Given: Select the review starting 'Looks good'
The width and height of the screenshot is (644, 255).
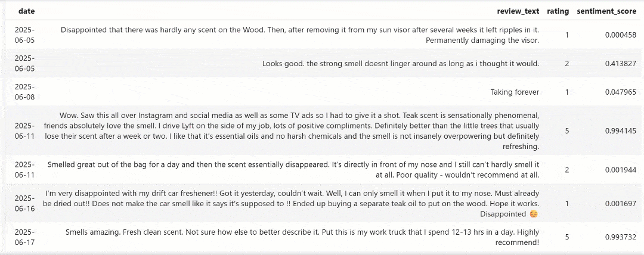Looking at the screenshot, I should pos(400,64).
